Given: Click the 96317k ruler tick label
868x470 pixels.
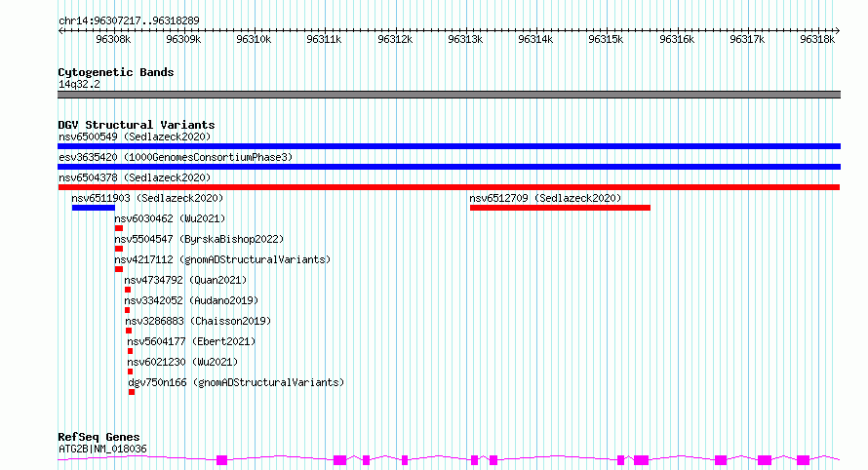Looking at the screenshot, I should pyautogui.click(x=747, y=39).
